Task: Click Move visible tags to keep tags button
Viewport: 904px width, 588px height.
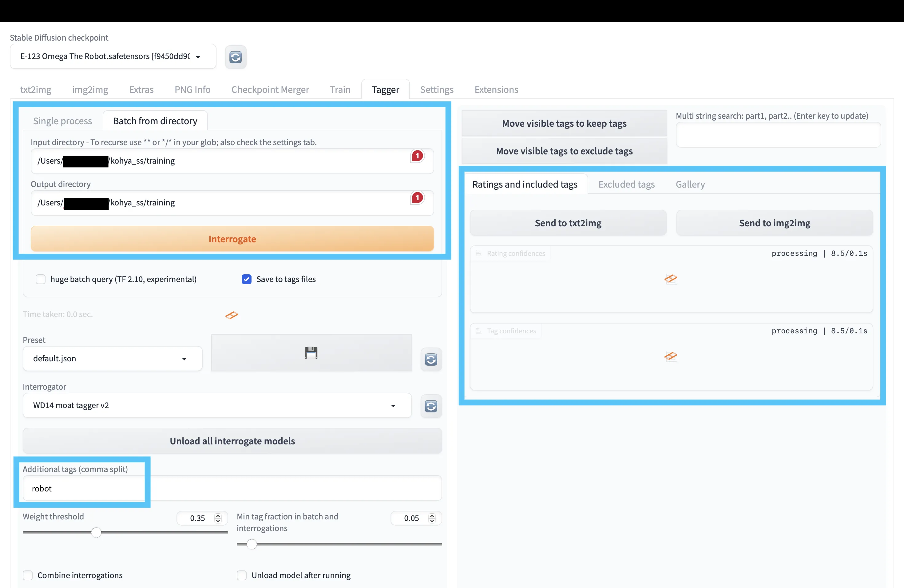Action: (x=565, y=123)
